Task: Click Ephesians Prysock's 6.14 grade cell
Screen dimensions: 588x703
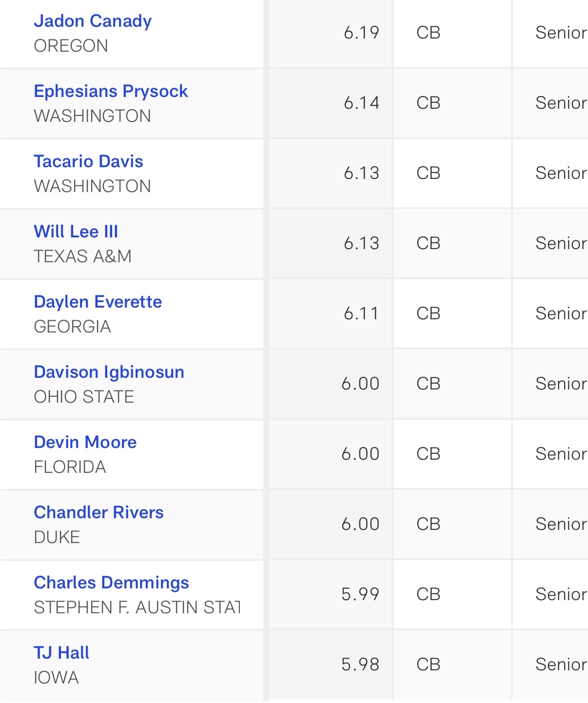Action: click(361, 103)
